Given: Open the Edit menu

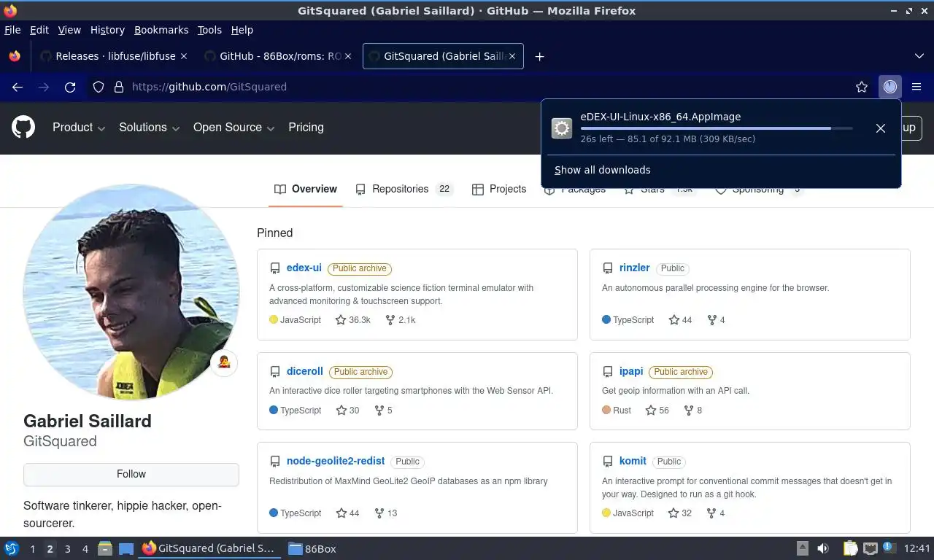Looking at the screenshot, I should [x=39, y=30].
